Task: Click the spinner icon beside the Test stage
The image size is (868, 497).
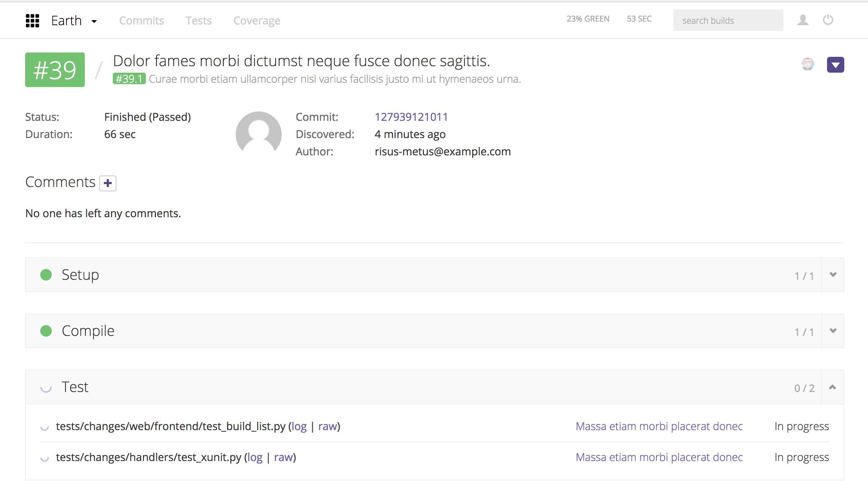Action: click(46, 387)
